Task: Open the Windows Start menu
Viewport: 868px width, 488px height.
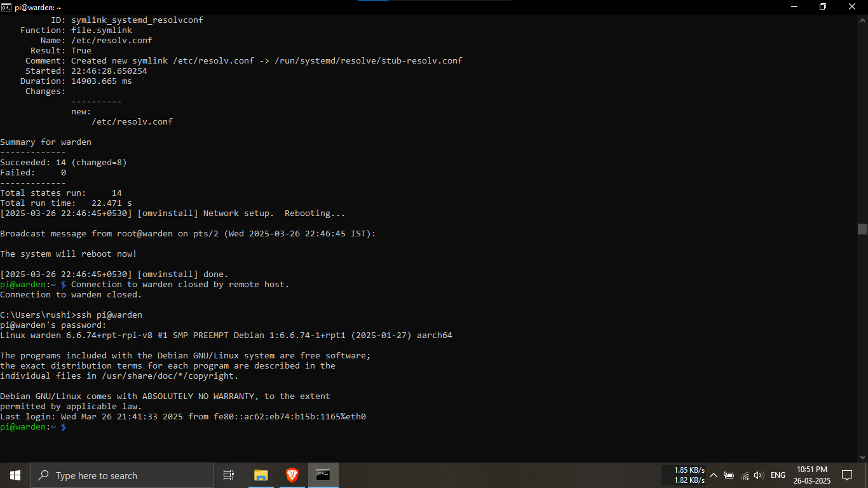Action: 15,475
